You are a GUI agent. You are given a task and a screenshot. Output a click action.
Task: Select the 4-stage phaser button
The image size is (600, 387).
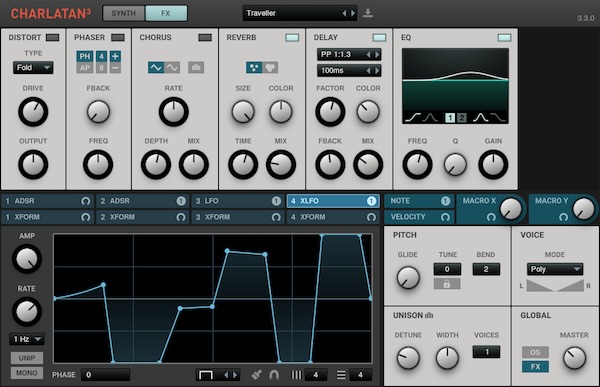(x=101, y=56)
